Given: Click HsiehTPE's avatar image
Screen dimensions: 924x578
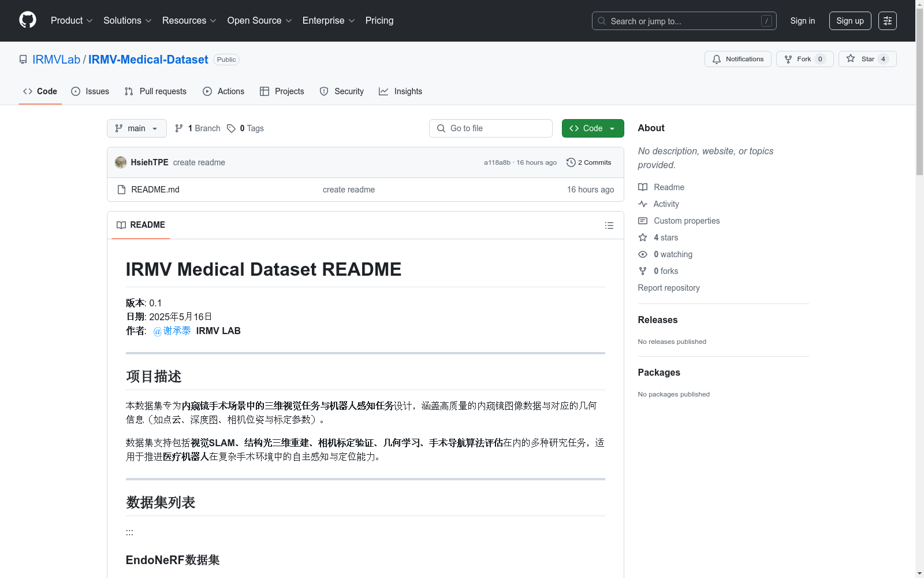Looking at the screenshot, I should tap(121, 162).
